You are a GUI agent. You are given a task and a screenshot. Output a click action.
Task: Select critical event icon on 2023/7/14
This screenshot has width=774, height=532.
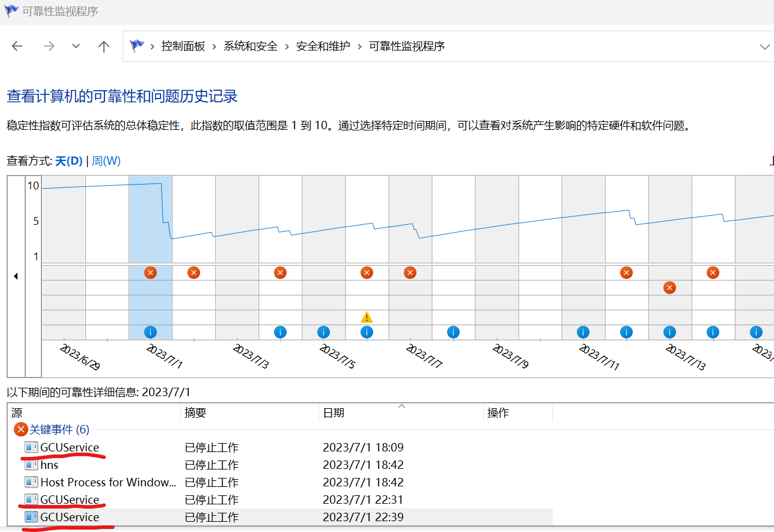[x=713, y=273]
